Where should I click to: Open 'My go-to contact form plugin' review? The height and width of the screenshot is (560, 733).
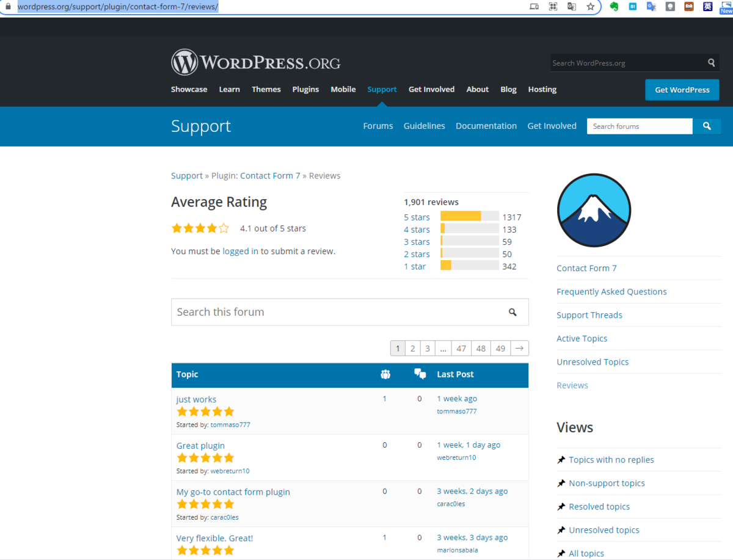pos(233,492)
